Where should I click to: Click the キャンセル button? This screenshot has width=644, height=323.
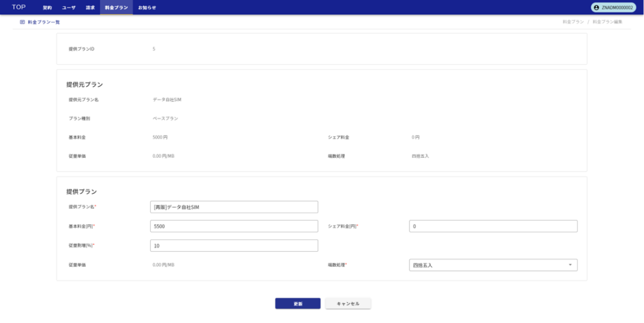(348, 303)
